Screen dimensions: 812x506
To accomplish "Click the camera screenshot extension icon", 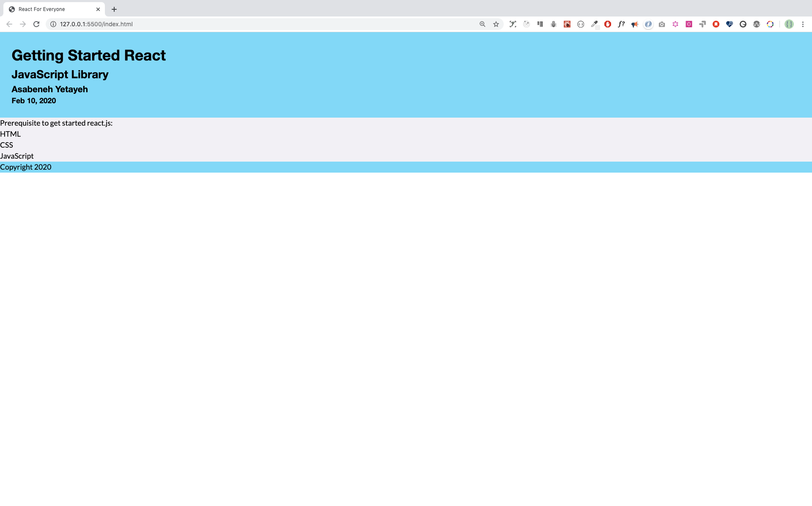I will point(662,24).
